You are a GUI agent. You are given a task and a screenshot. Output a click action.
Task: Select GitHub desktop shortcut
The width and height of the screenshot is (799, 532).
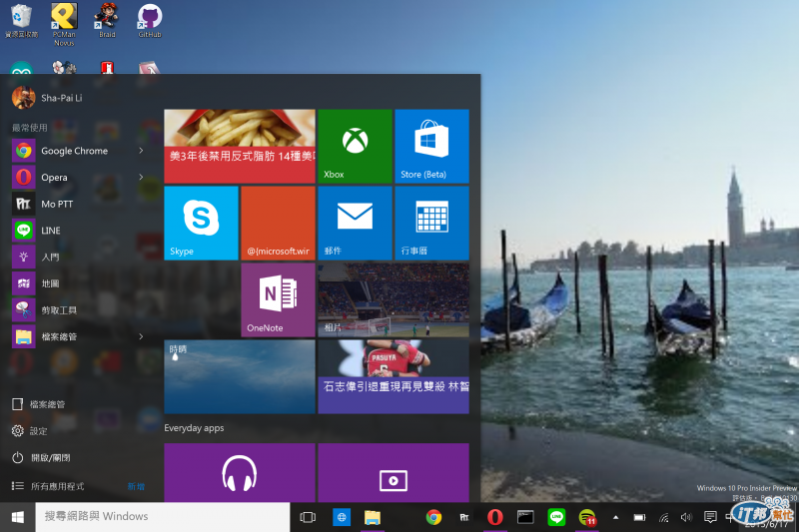pyautogui.click(x=150, y=20)
